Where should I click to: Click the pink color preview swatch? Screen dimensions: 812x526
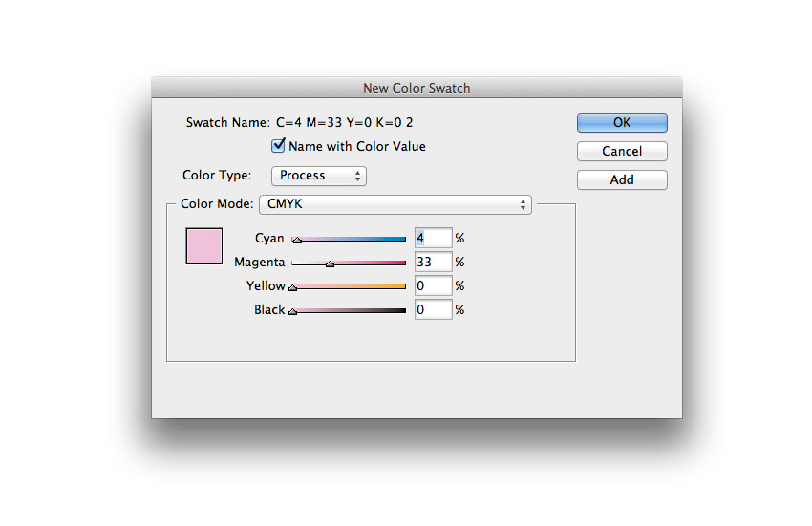click(x=203, y=245)
